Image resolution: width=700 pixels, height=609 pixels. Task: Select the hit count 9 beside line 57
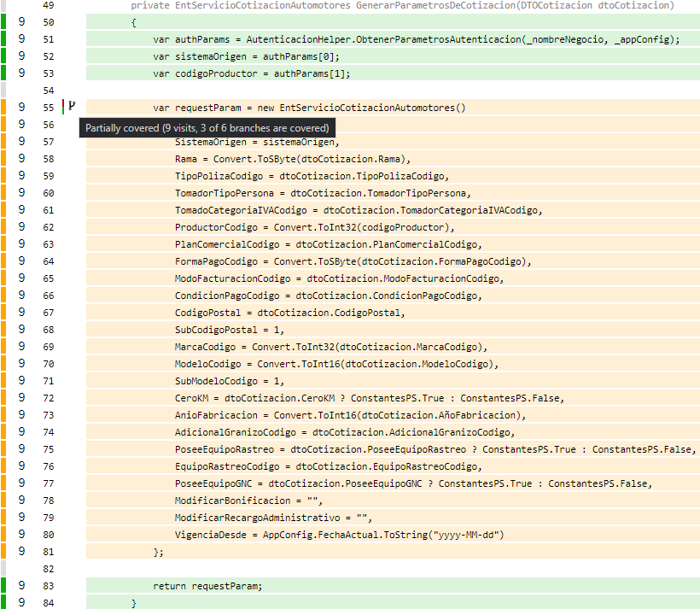tap(20, 142)
